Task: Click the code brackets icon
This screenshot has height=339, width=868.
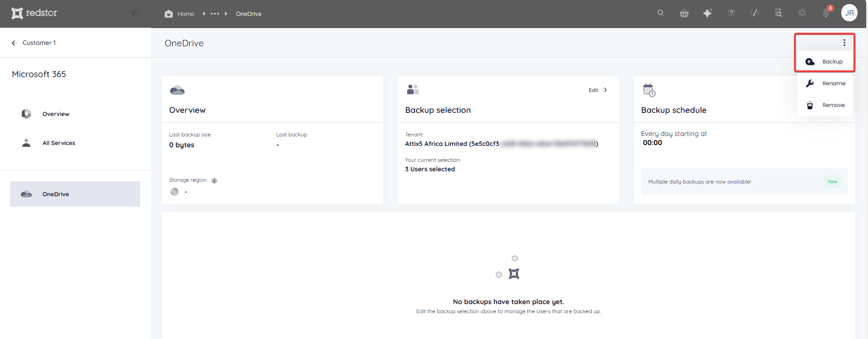Action: pyautogui.click(x=755, y=13)
